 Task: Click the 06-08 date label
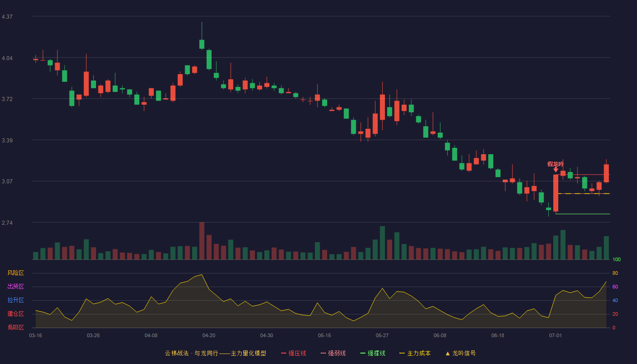coord(440,335)
